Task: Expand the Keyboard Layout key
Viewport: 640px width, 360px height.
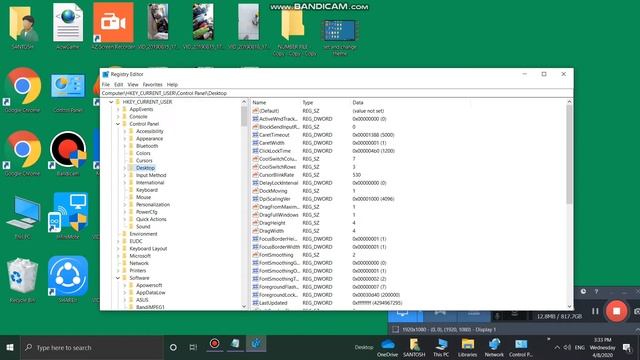Action: (118, 249)
